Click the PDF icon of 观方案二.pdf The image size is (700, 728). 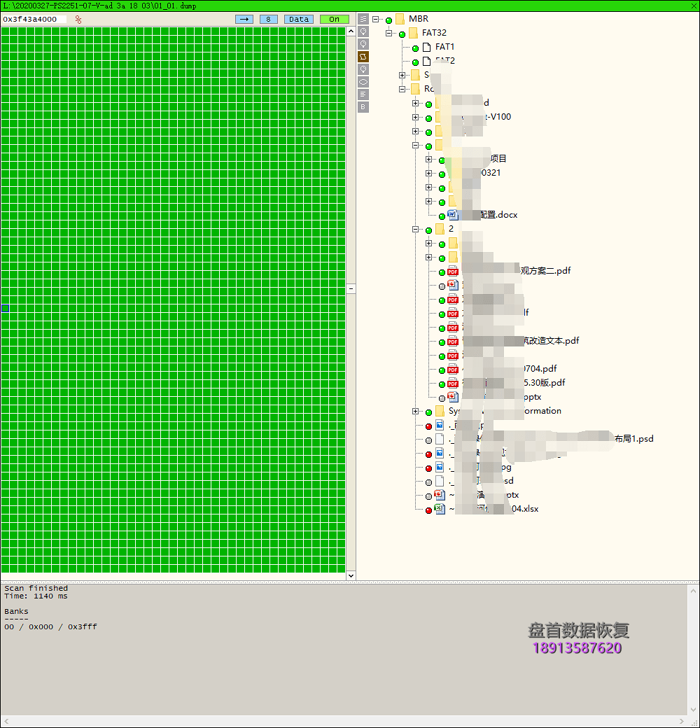[453, 271]
